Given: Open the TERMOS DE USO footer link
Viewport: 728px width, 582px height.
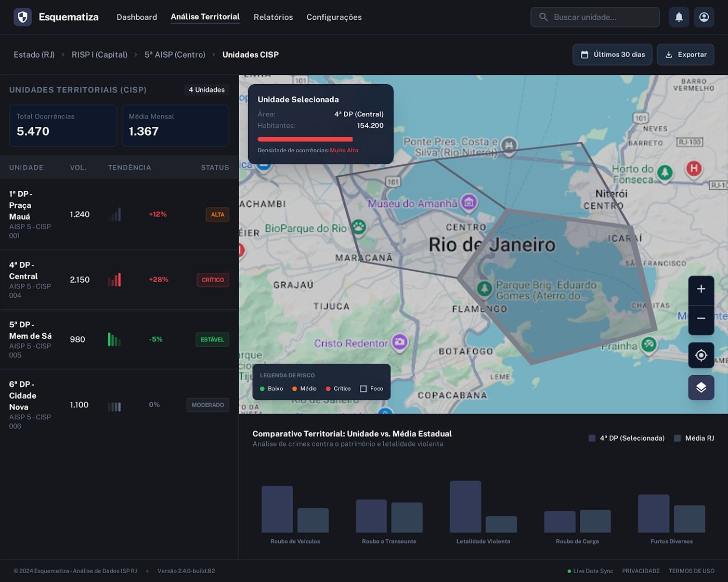Looking at the screenshot, I should 692,571.
